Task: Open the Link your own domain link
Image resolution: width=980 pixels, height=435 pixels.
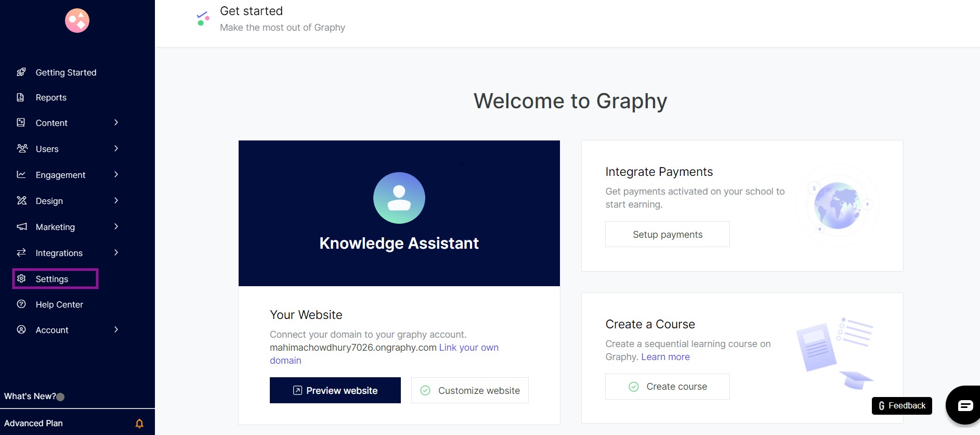Action: [468, 348]
